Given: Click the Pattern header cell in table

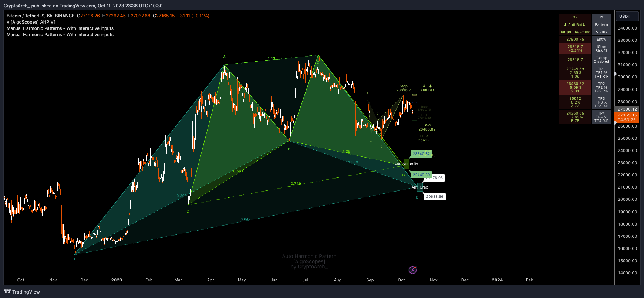Looking at the screenshot, I should pos(601,25).
